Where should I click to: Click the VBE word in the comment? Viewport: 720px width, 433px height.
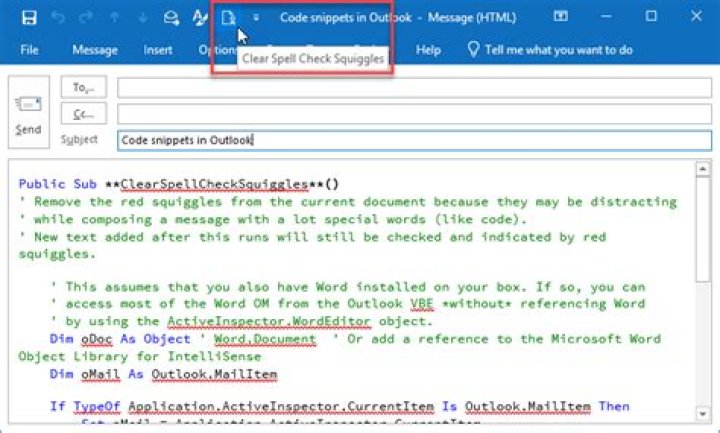pyautogui.click(x=422, y=304)
